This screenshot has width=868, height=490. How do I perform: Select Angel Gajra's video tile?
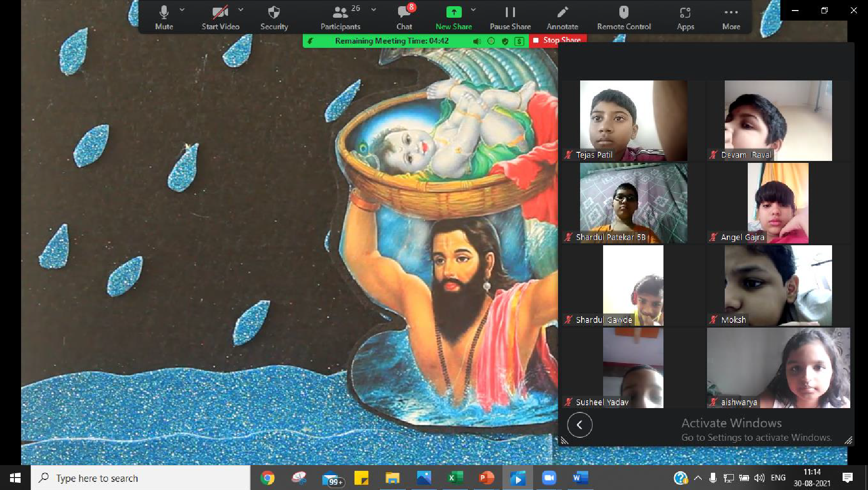point(778,203)
